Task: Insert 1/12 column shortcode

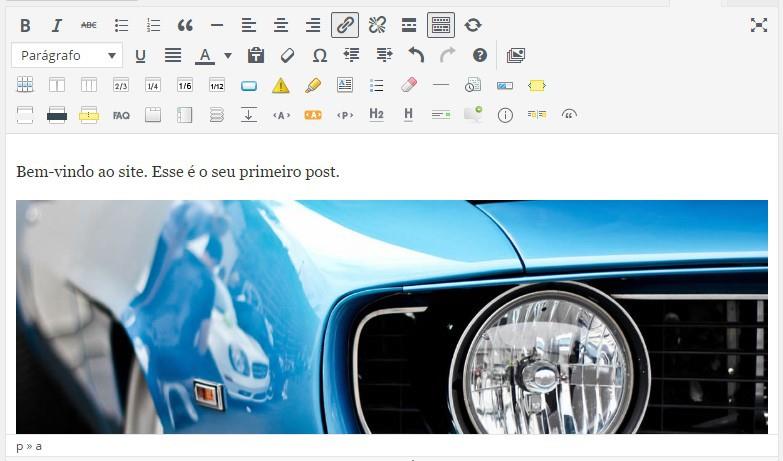Action: tap(217, 85)
